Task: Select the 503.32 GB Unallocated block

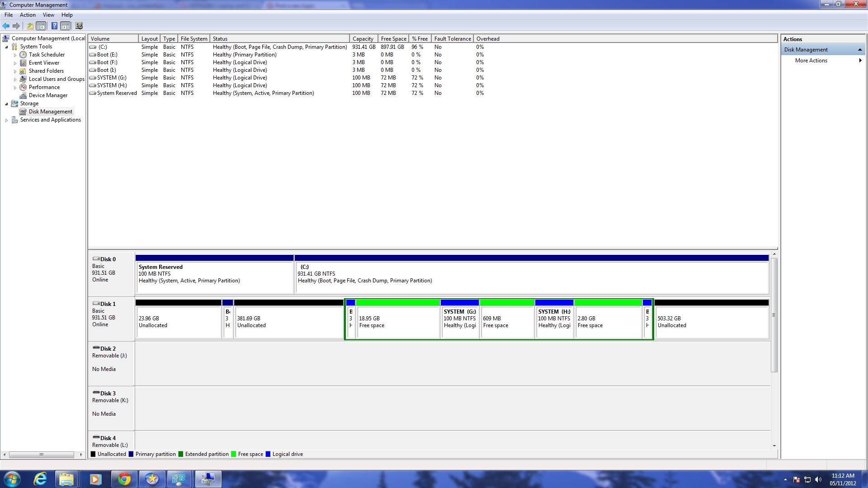Action: coord(712,319)
